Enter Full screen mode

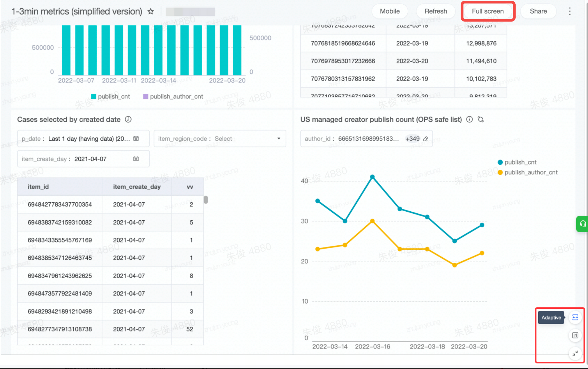click(487, 11)
